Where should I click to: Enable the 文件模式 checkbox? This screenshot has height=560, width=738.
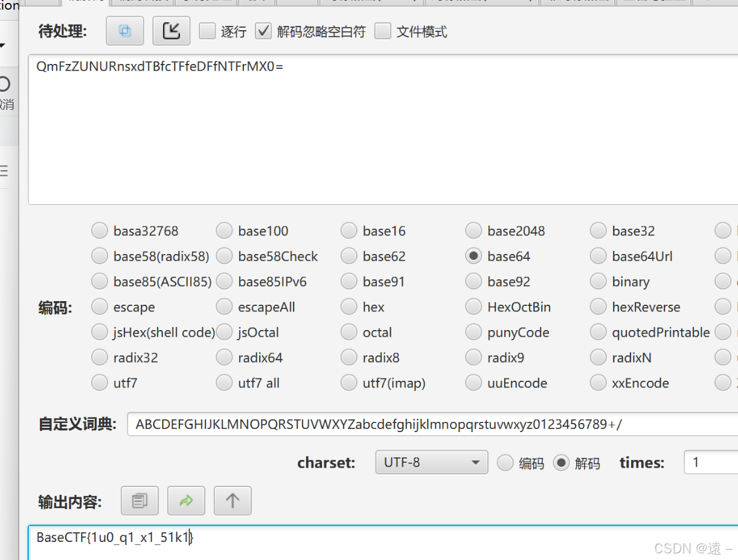[x=383, y=31]
